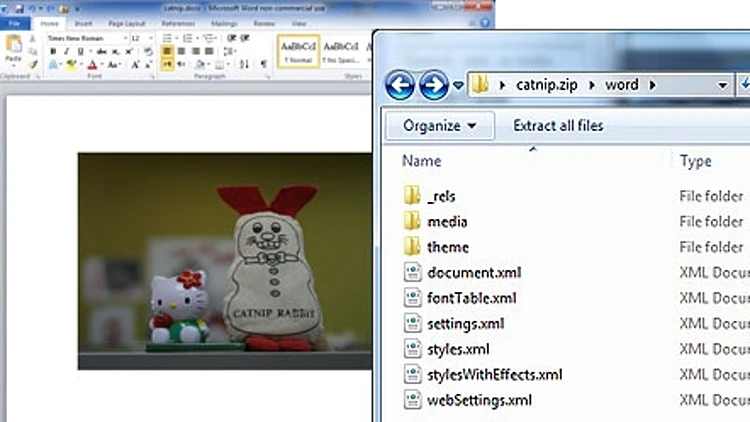Click the Format Painter brush icon
This screenshot has height=422, width=750.
tap(33, 64)
